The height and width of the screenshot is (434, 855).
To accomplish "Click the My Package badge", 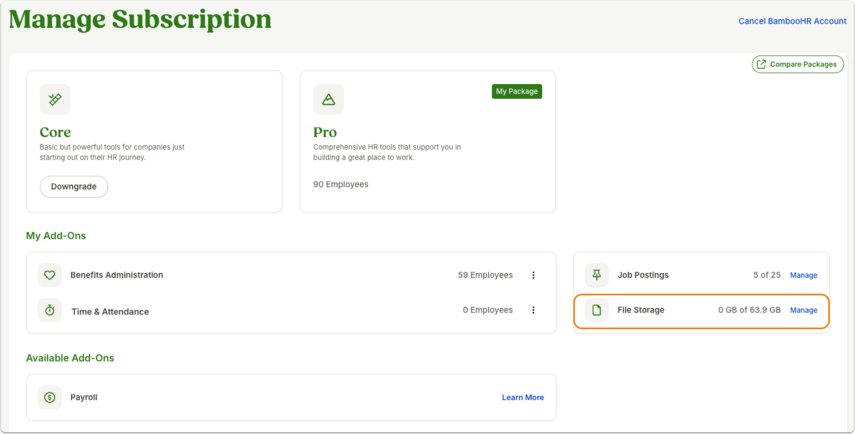I will click(517, 91).
